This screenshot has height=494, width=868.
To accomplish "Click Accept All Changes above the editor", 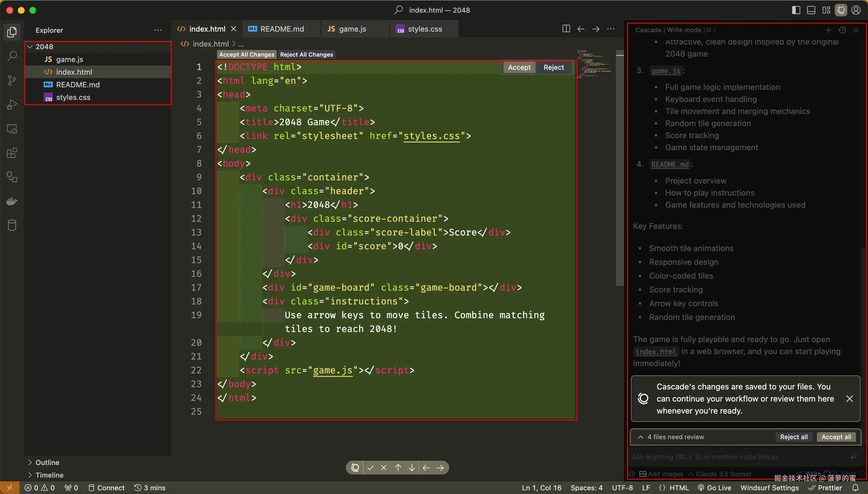I will [x=247, y=55].
